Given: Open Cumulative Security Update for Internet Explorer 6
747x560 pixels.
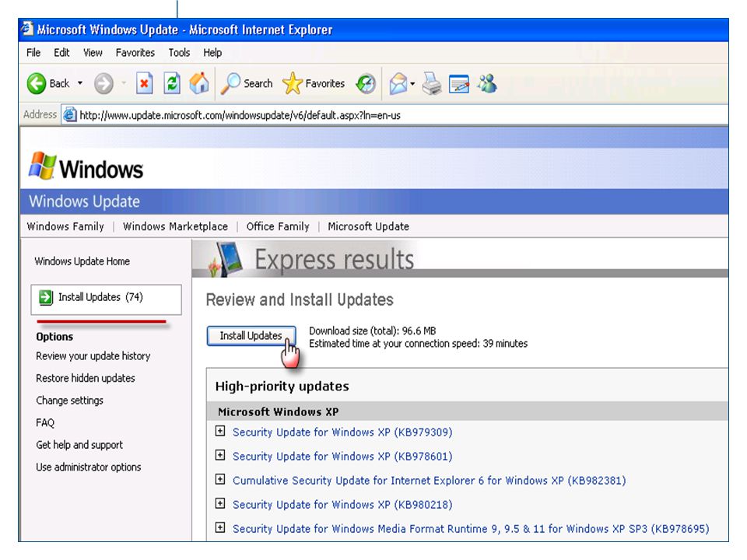Looking at the screenshot, I should pos(429,481).
